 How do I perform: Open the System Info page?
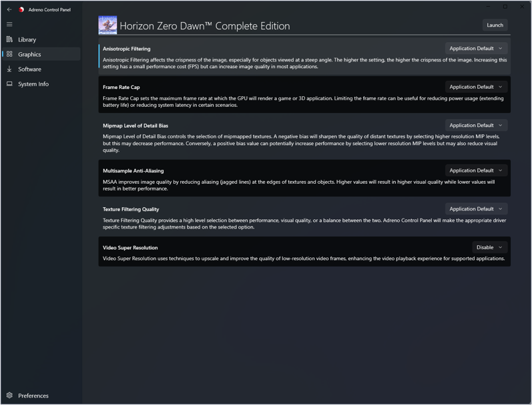point(33,84)
